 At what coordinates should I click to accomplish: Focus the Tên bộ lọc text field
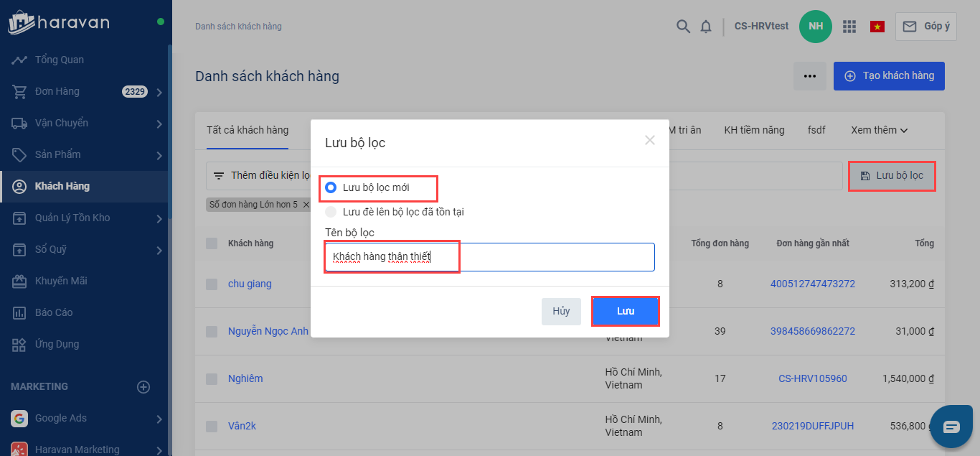(489, 257)
